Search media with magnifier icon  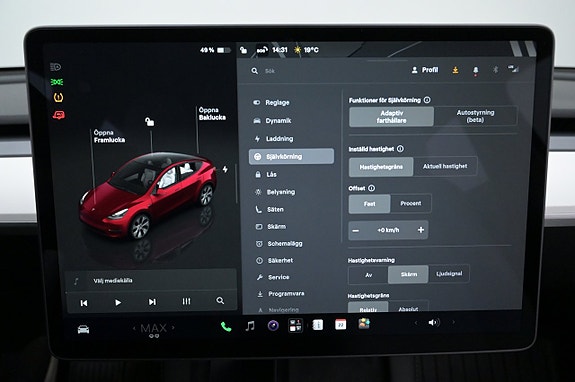[x=220, y=301]
